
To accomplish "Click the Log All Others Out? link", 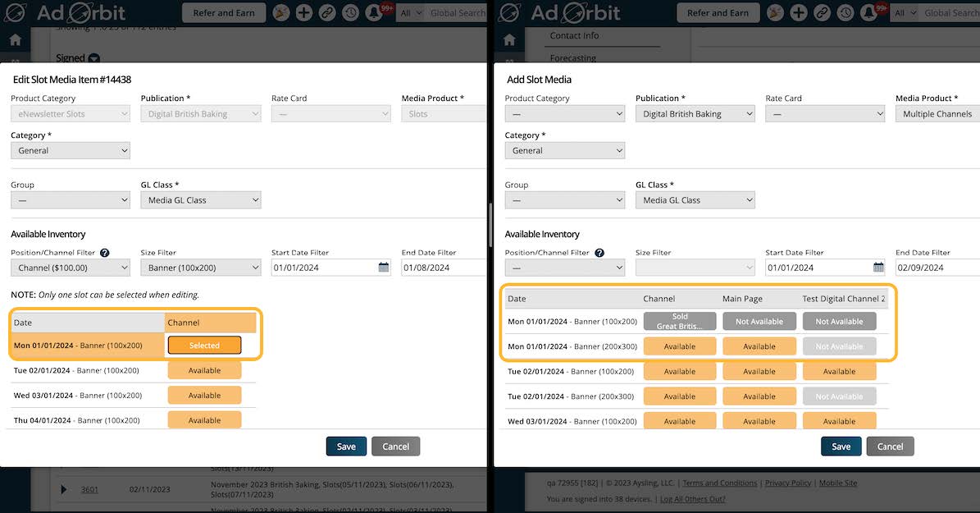I will click(692, 499).
